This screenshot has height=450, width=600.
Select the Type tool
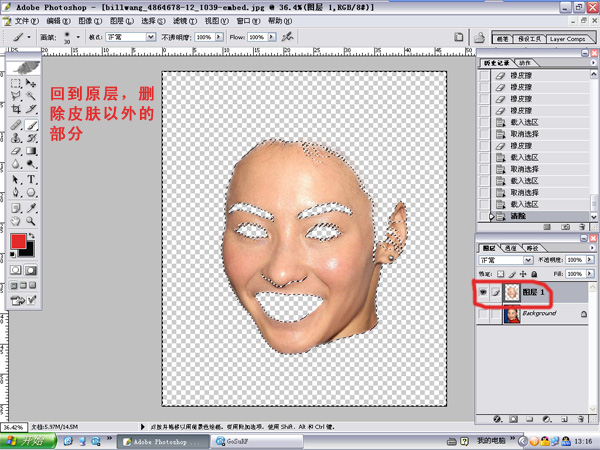(x=31, y=179)
